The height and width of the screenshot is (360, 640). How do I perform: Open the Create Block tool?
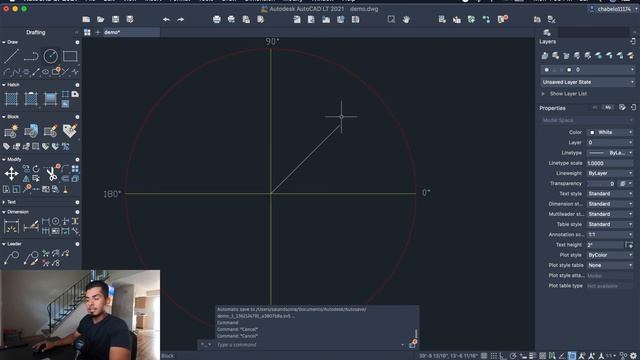(11, 131)
